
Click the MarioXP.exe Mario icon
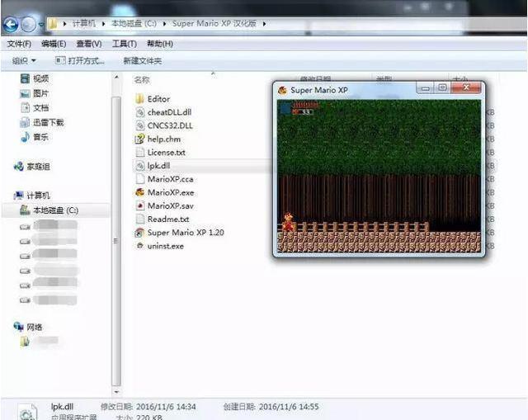(x=139, y=192)
